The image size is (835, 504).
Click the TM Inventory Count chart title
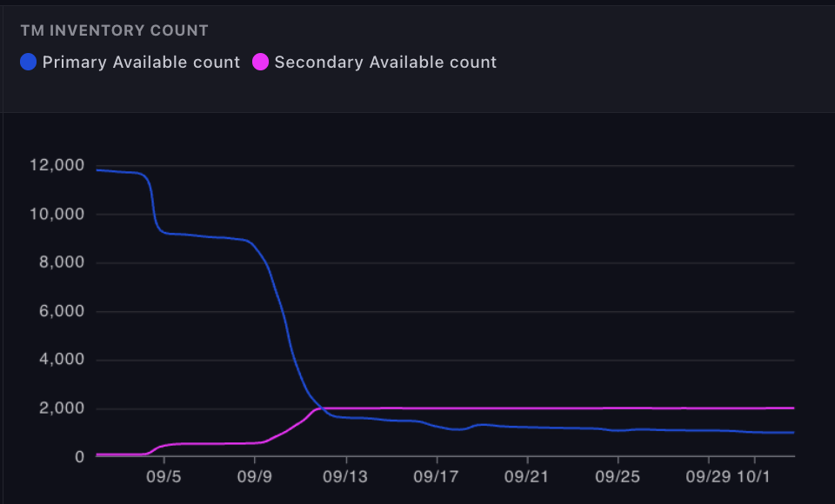[115, 30]
